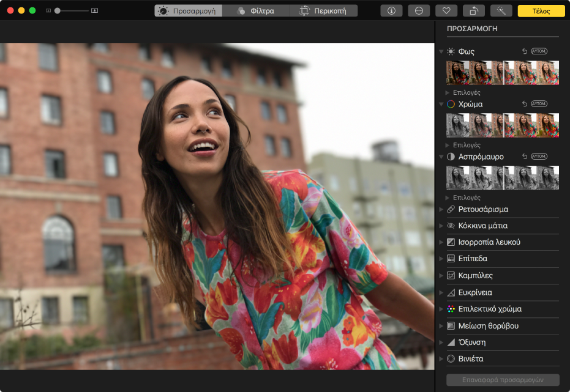Toggle auto for Φως adjustment
The image size is (570, 392).
click(x=539, y=51)
